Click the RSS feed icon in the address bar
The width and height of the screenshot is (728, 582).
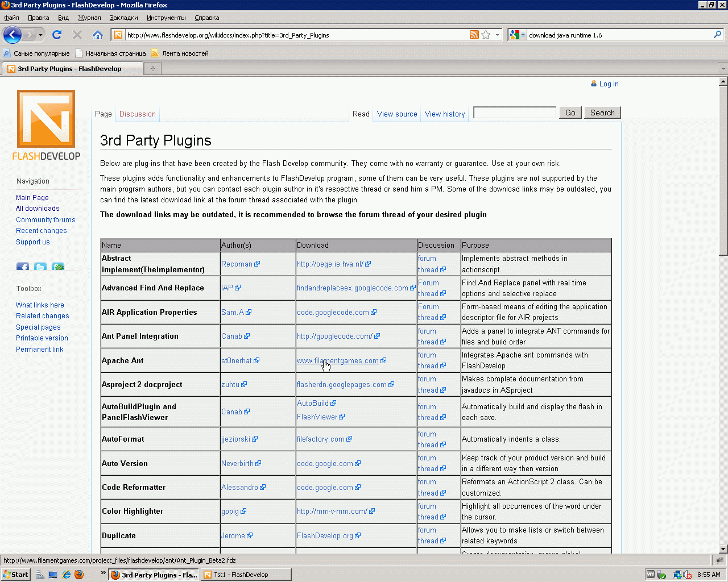click(474, 35)
